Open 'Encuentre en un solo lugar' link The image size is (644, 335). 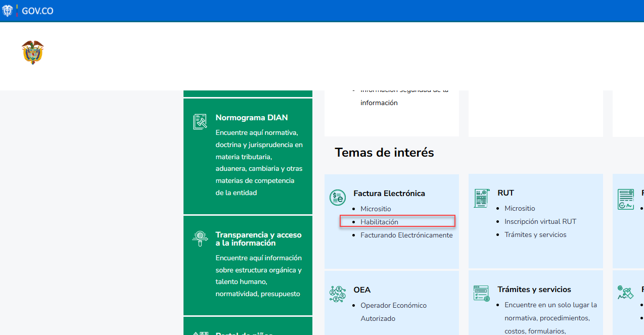point(550,318)
